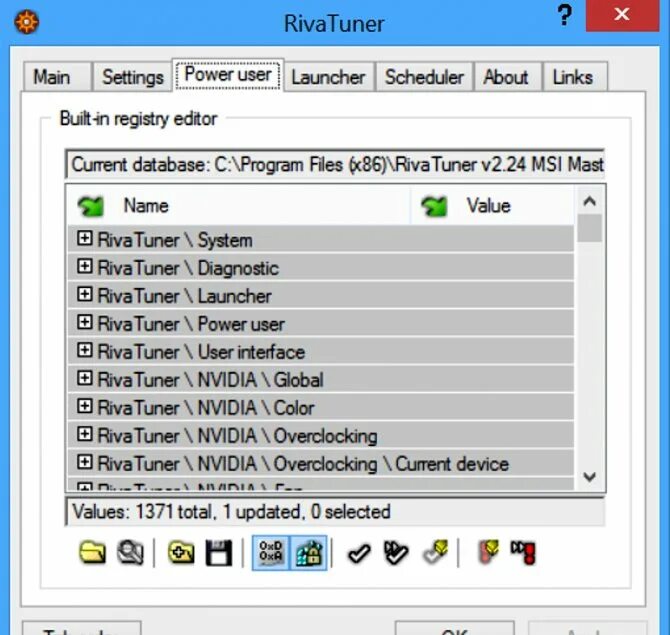This screenshot has width=670, height=635.
Task: Expand the RivaTuner \ Launcher node
Action: point(85,294)
